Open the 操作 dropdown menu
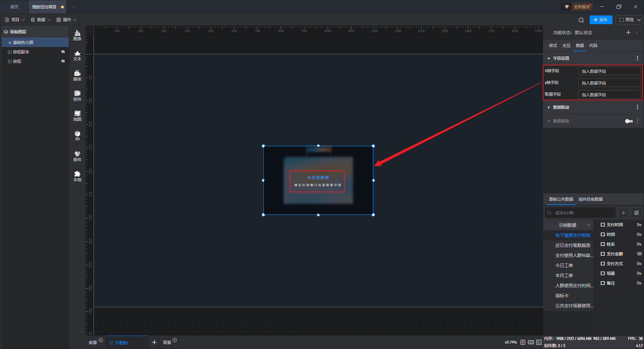This screenshot has height=349, width=644. [x=66, y=20]
